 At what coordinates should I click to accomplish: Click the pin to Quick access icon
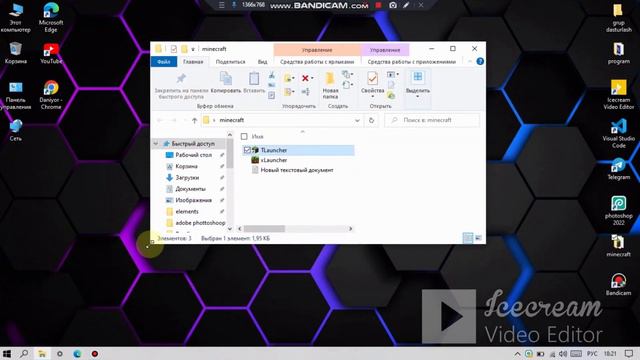point(181,78)
